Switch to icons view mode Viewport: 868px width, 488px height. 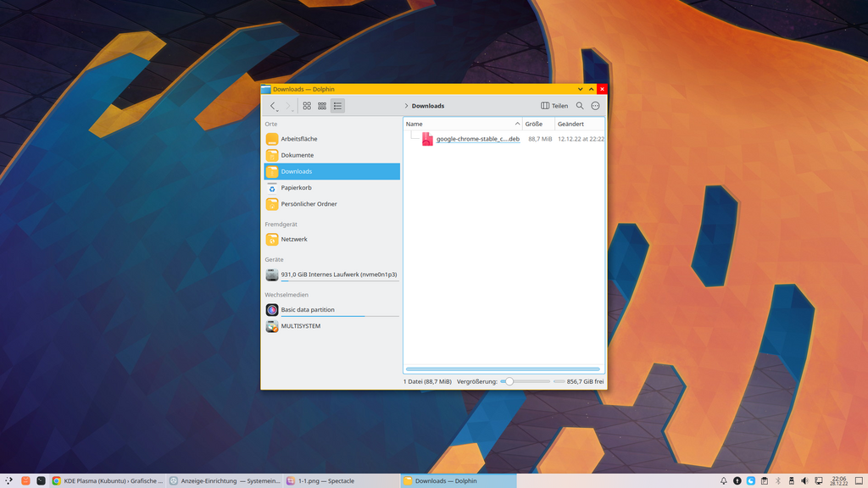tap(307, 106)
